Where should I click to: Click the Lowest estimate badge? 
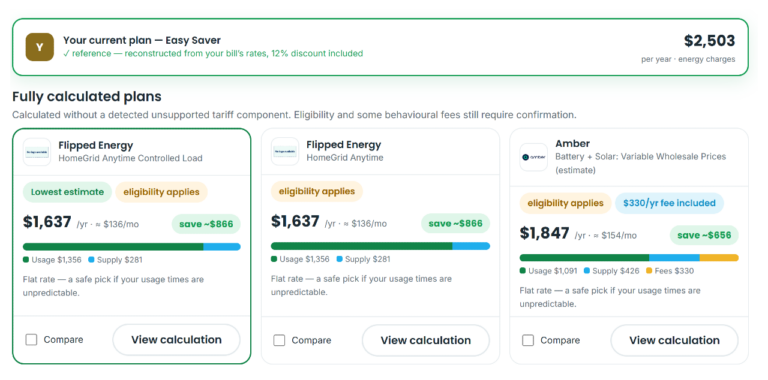pyautogui.click(x=67, y=192)
